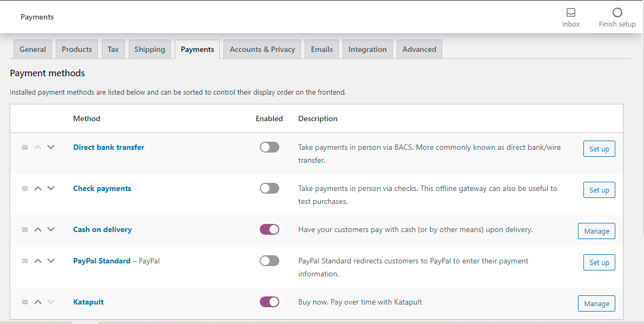Move Check payments up with arrow
Viewport: 644px width, 324px height.
pyautogui.click(x=38, y=188)
